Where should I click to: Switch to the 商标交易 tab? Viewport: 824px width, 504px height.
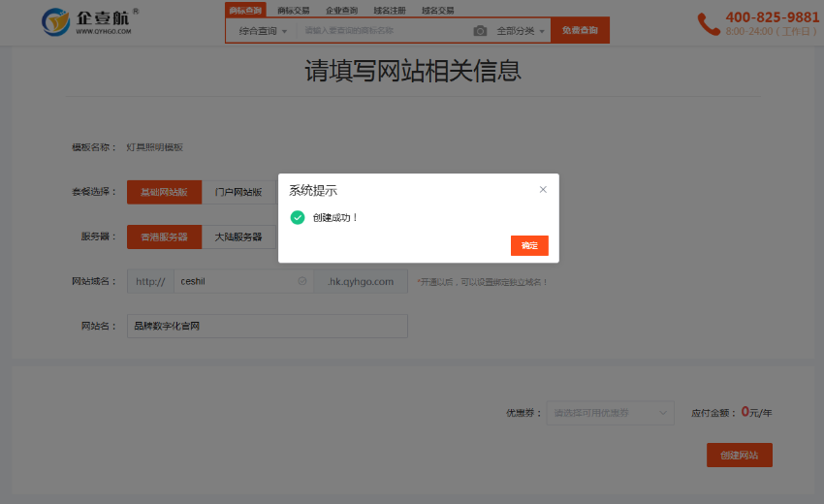point(294,10)
